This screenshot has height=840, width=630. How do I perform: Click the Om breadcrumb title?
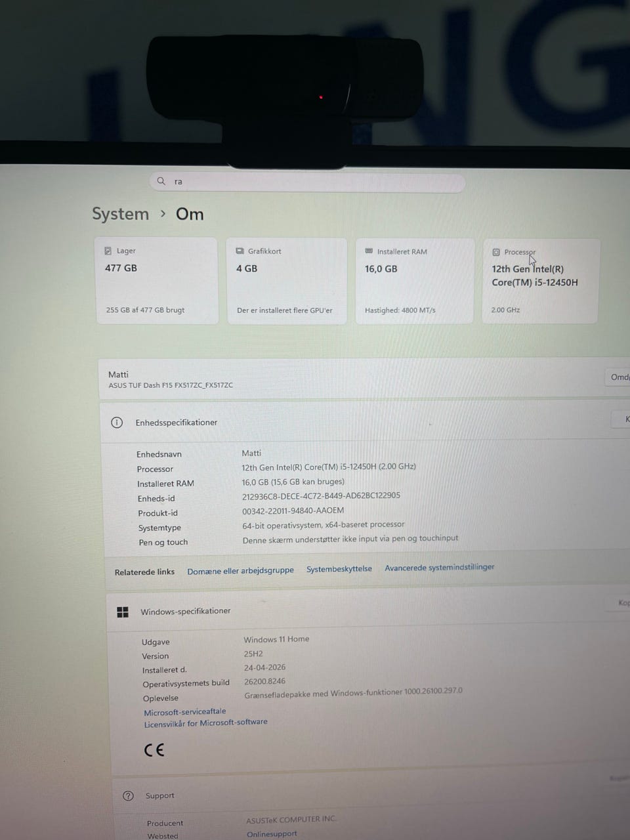click(190, 214)
